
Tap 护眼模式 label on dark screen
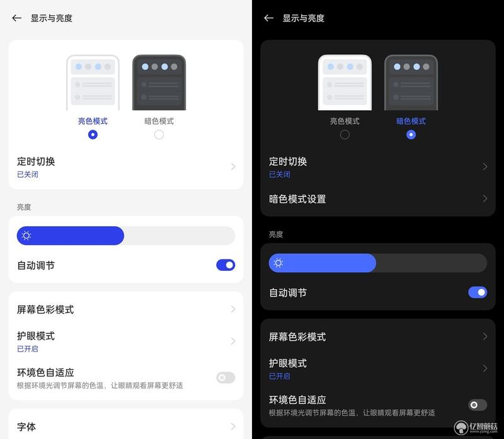pyautogui.click(x=288, y=363)
